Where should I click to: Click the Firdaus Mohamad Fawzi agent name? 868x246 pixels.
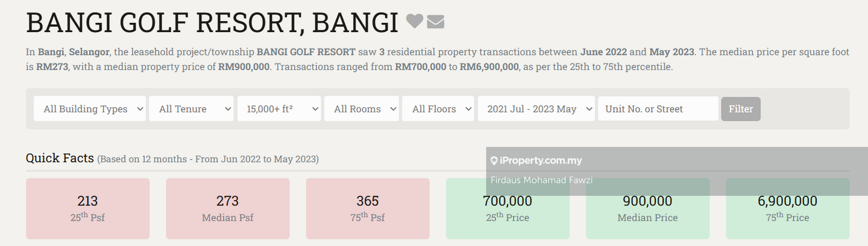coord(533,180)
